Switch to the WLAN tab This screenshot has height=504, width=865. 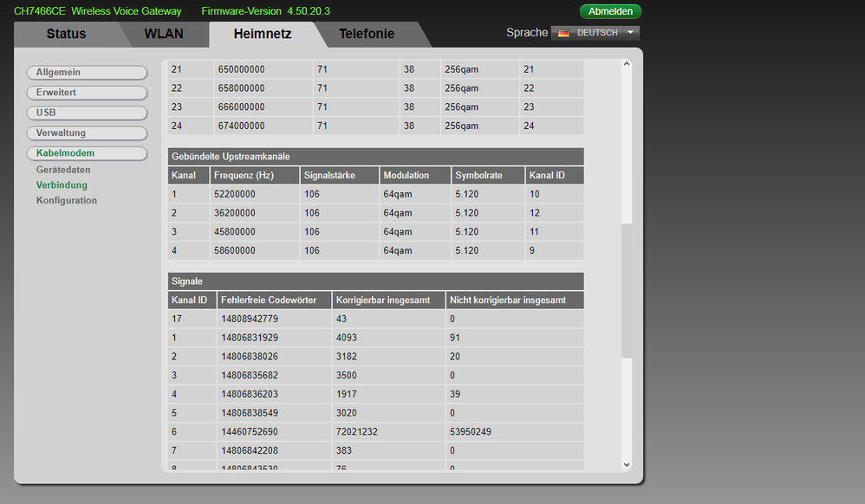point(164,34)
